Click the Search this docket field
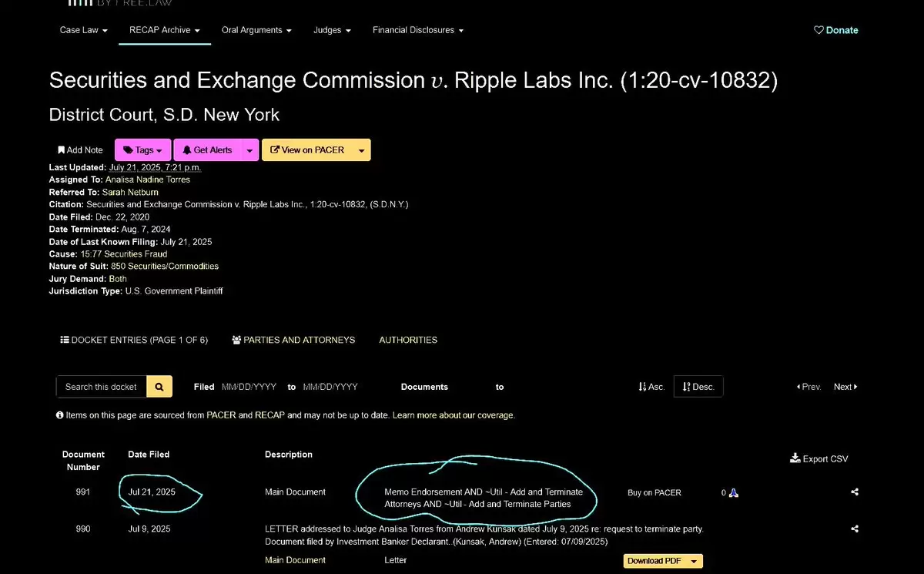The image size is (924, 574). click(x=102, y=387)
